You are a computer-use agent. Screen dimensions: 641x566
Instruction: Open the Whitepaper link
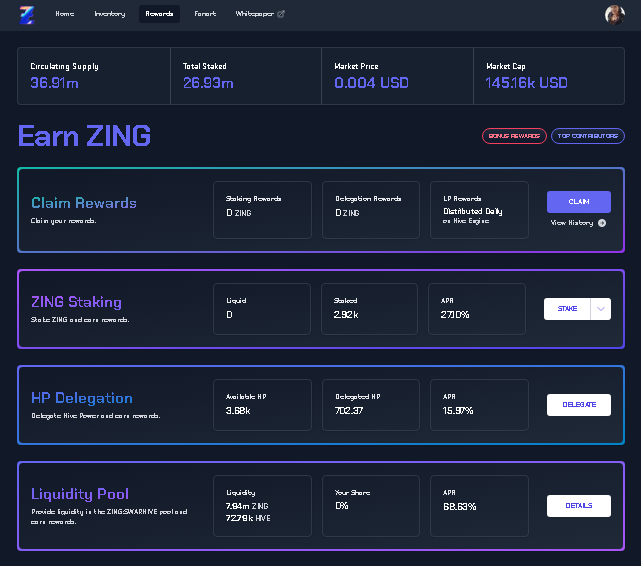[x=254, y=14]
